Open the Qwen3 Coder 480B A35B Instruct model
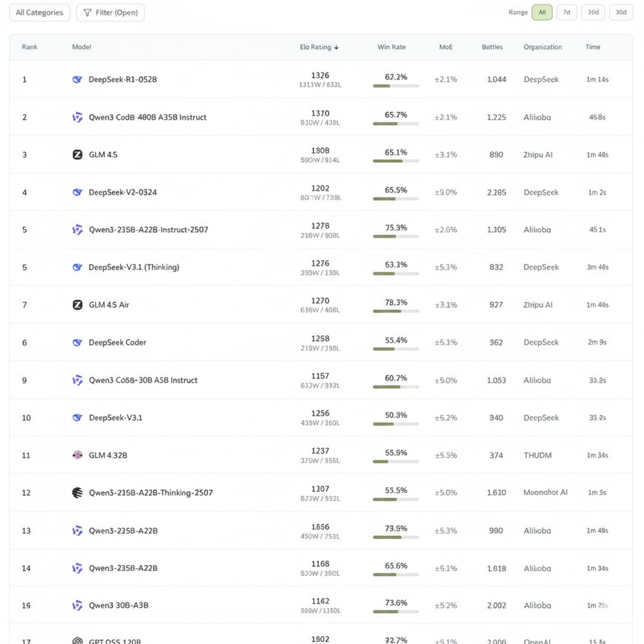The image size is (644, 644). coord(147,117)
